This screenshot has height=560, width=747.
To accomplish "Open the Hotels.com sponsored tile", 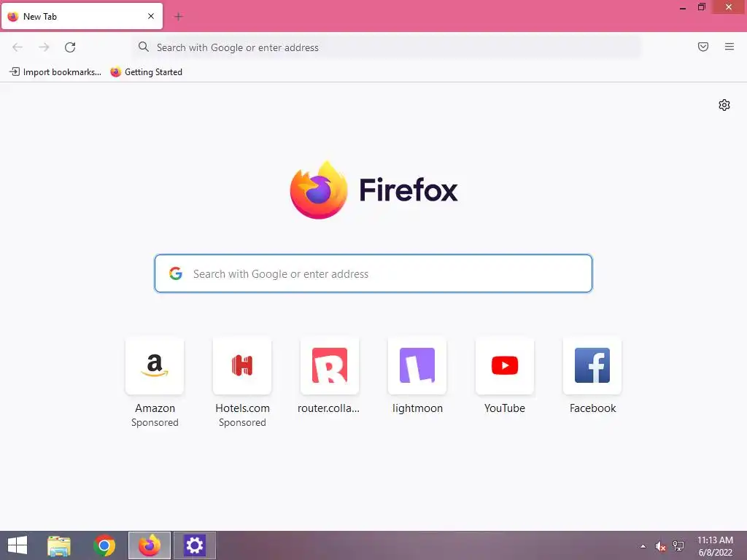I will [242, 366].
